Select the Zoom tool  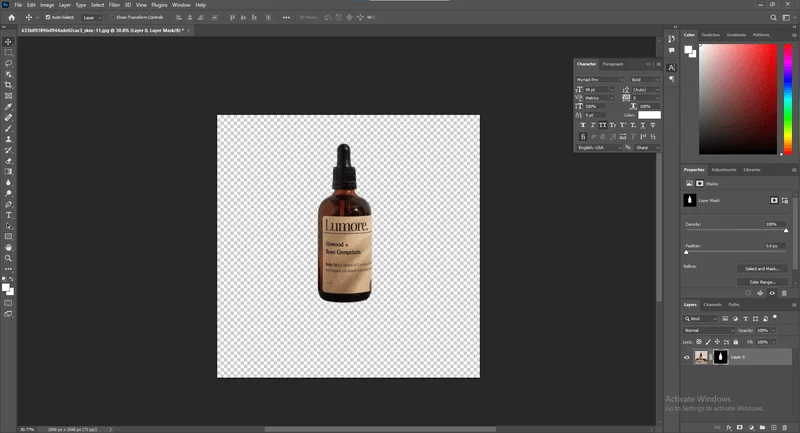pyautogui.click(x=8, y=258)
